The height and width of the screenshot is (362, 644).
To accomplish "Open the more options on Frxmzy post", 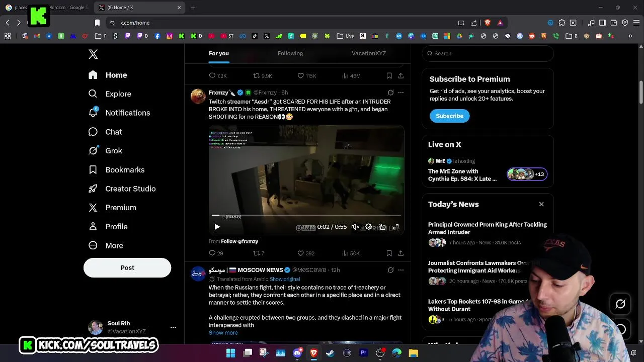I will tap(400, 93).
